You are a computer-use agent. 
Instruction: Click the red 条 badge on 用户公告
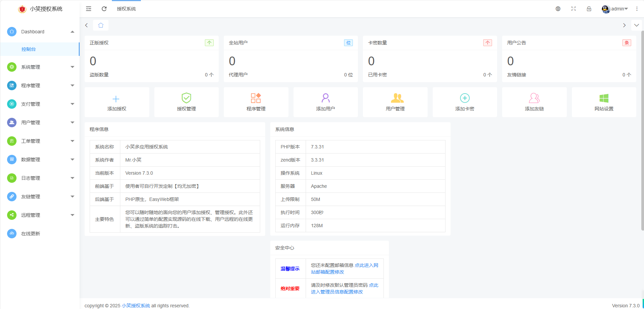(x=627, y=43)
